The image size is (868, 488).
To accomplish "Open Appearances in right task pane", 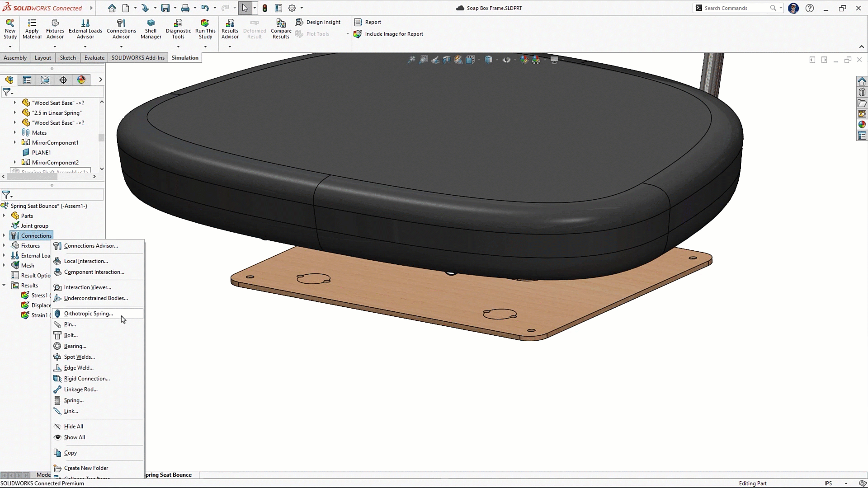I will pos(862,125).
